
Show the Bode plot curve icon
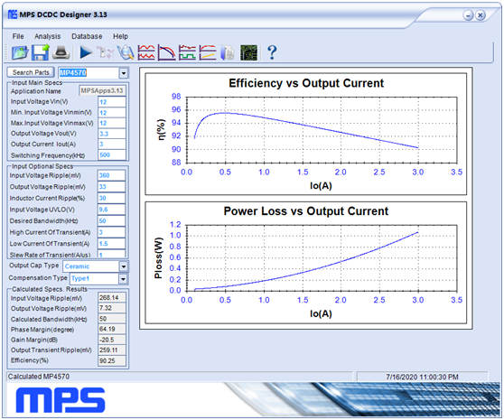[x=167, y=52]
